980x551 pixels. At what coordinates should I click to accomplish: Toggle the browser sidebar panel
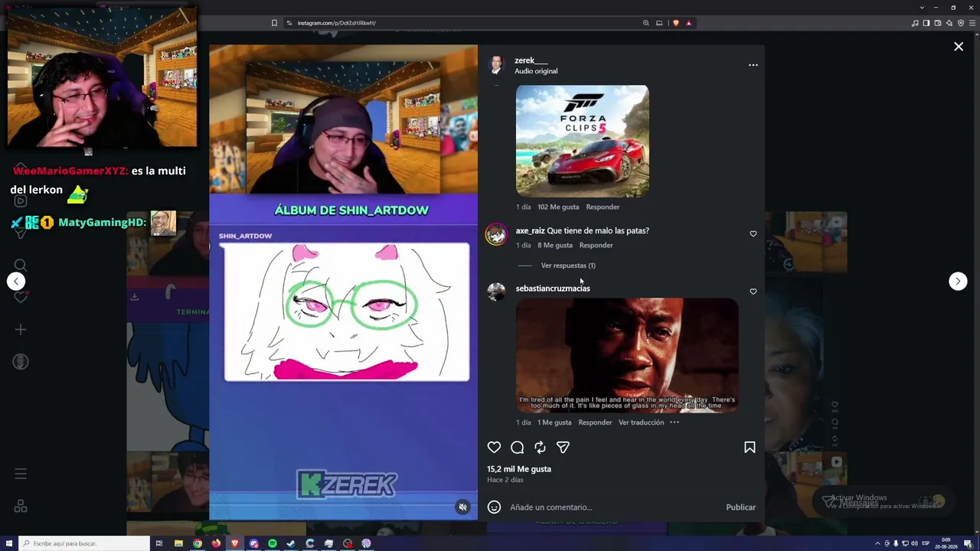pos(926,23)
